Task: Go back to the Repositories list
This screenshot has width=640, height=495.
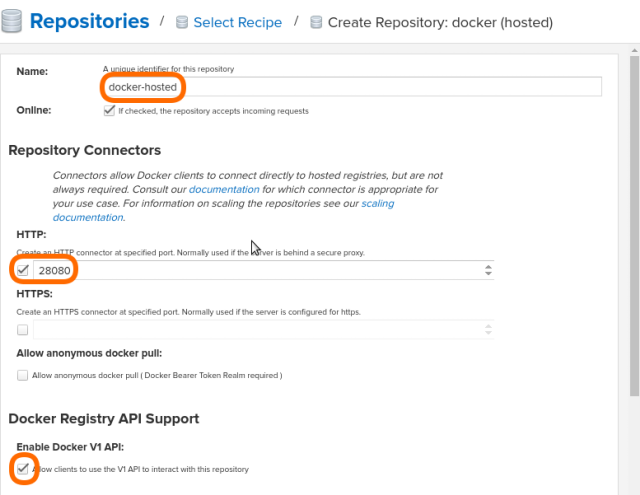Action: [89, 20]
